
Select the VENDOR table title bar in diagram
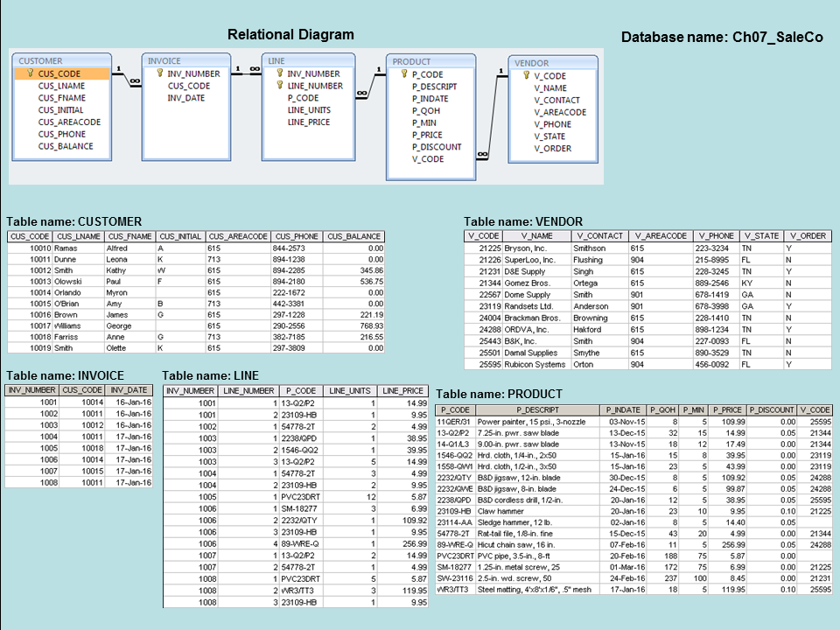coord(553,63)
